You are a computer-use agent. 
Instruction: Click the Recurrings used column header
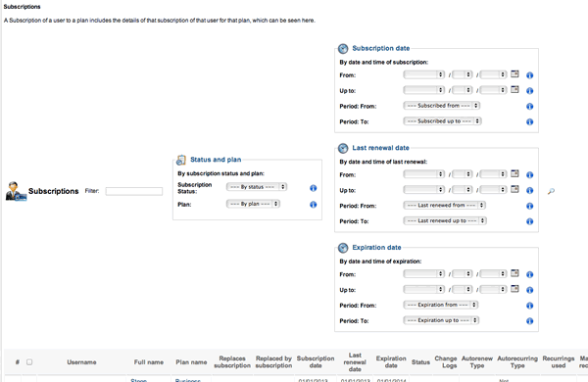click(559, 361)
